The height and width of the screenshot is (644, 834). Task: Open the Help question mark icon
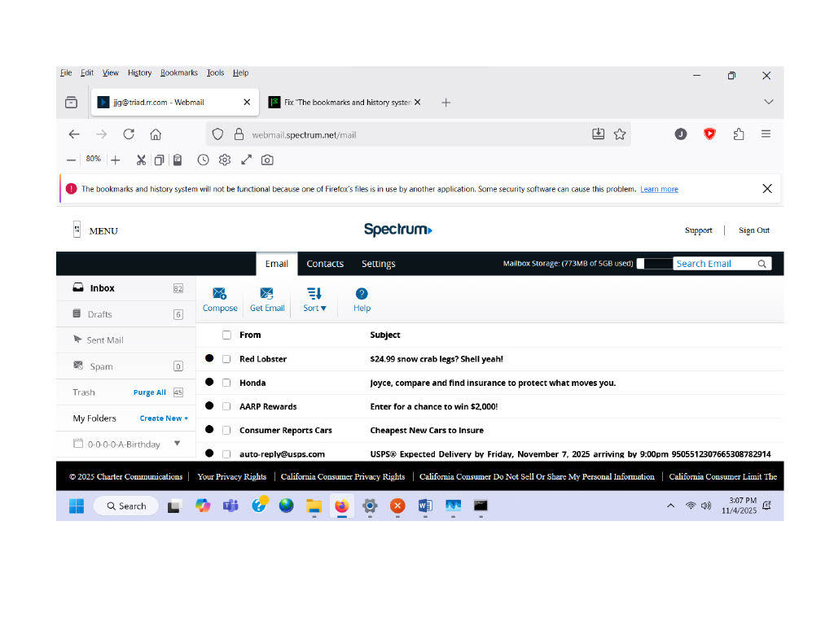point(362,294)
